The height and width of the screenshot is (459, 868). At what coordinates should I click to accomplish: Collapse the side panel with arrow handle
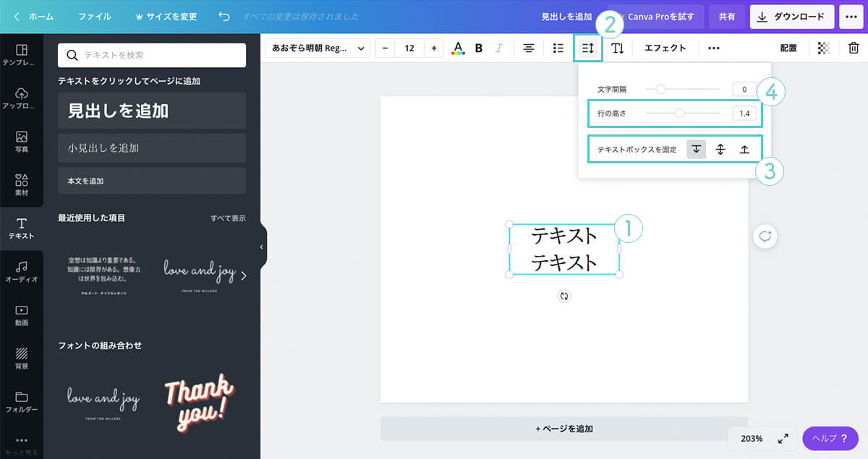click(x=262, y=246)
